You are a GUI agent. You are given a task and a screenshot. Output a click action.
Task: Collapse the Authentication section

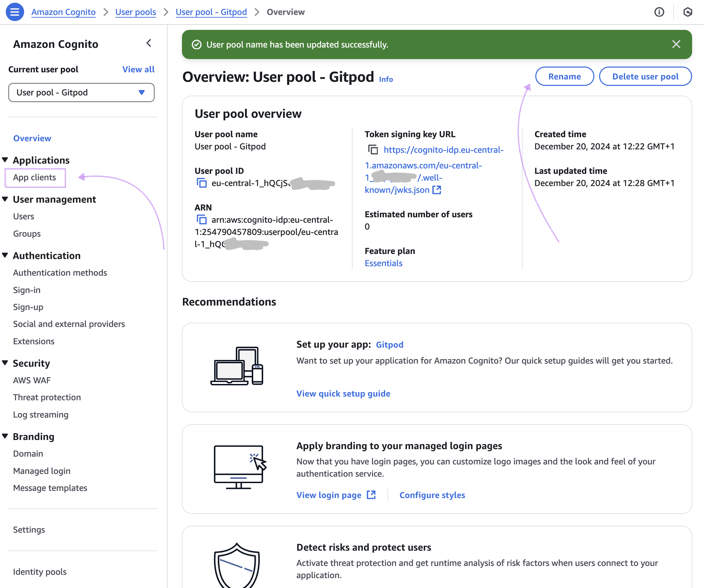point(5,255)
